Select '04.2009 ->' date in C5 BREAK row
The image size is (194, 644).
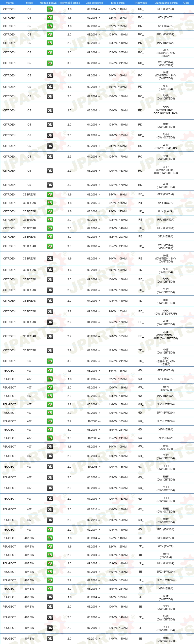pos(94,301)
